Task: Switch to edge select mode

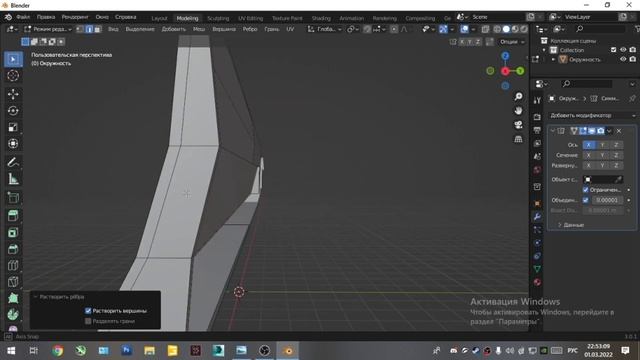Action: [89, 29]
